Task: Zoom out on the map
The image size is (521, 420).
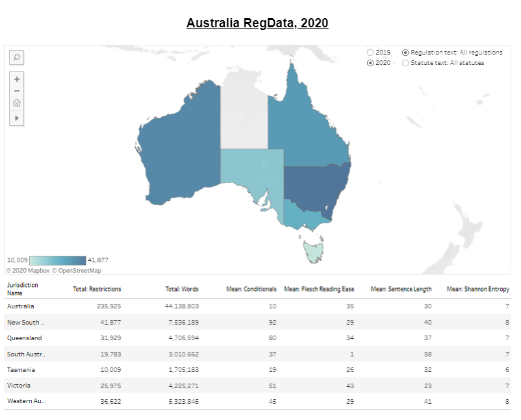Action: [x=16, y=91]
